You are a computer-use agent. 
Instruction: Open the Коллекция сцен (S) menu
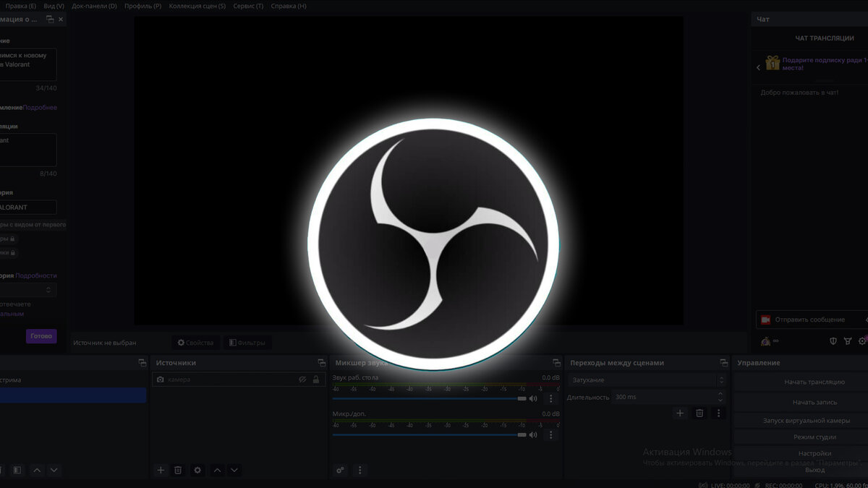tap(197, 6)
